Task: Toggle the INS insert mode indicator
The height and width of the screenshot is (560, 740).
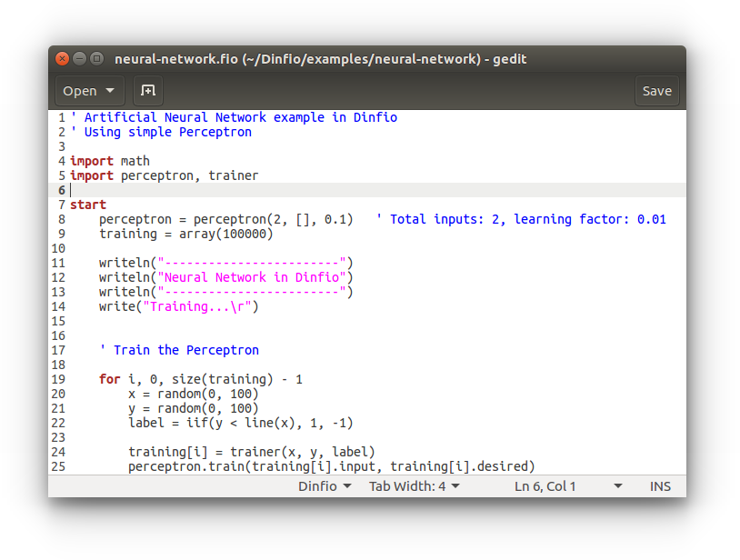Action: [660, 486]
